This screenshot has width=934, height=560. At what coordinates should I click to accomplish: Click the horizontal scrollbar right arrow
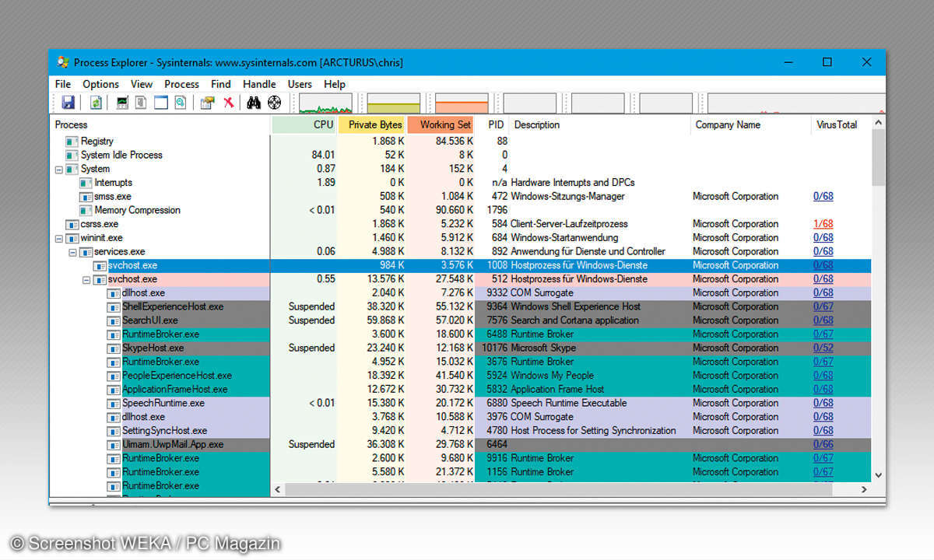tap(864, 489)
